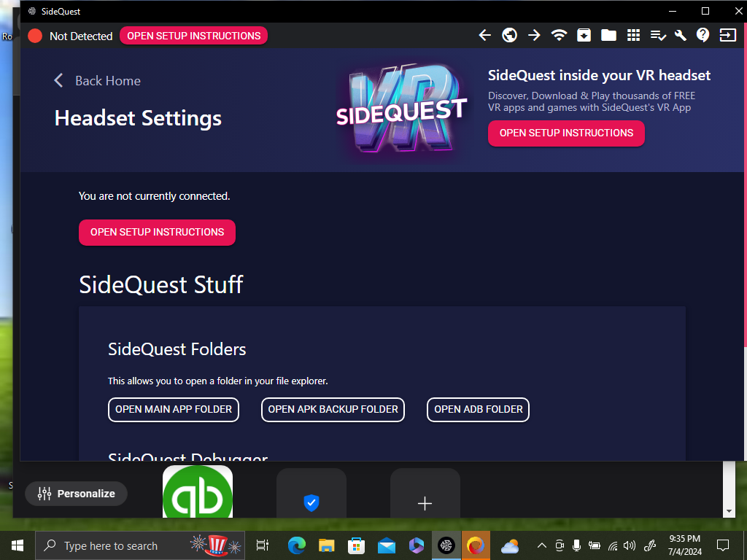Click OPEN SETUP INSTRUCTIONS below not connected message
This screenshot has width=747, height=560.
[157, 232]
